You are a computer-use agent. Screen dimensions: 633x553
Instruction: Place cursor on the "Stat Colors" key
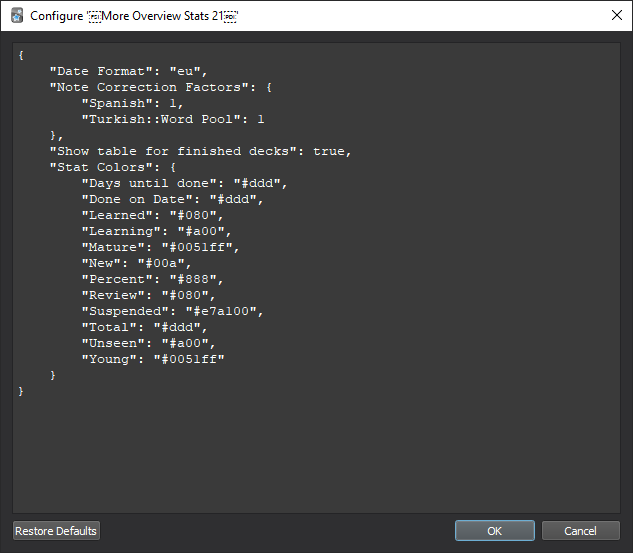tap(97, 168)
